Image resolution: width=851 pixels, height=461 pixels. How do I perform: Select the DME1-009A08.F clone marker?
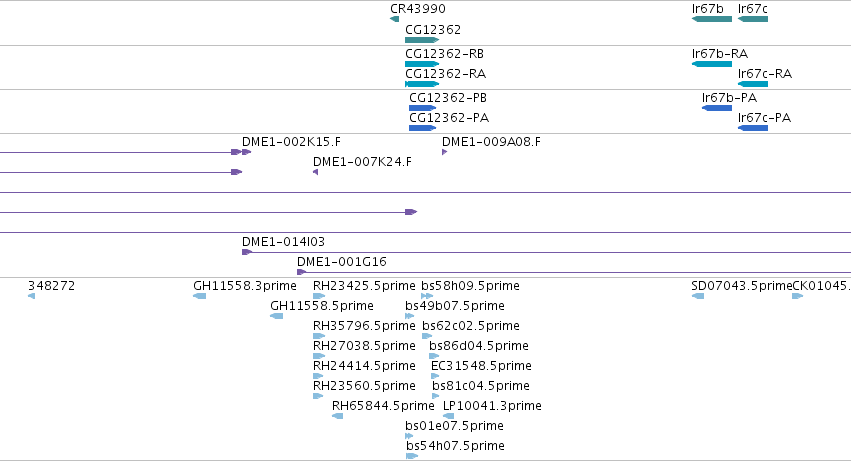coord(444,152)
